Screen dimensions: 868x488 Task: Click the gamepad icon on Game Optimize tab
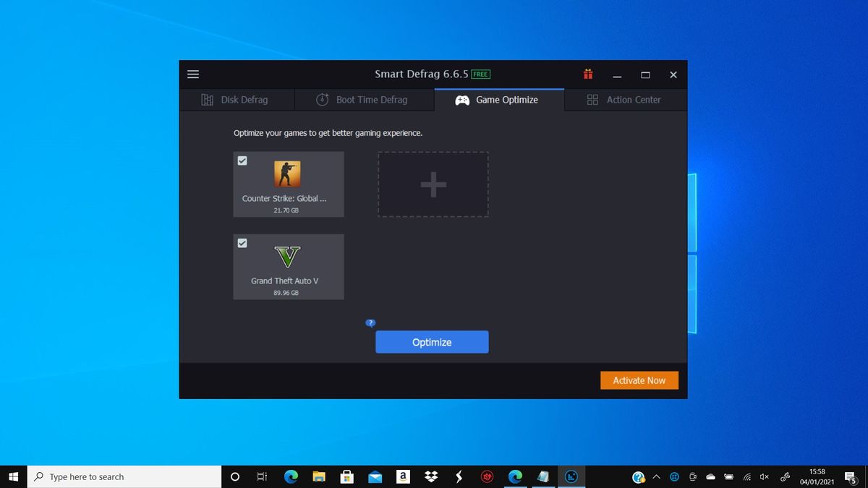click(461, 100)
